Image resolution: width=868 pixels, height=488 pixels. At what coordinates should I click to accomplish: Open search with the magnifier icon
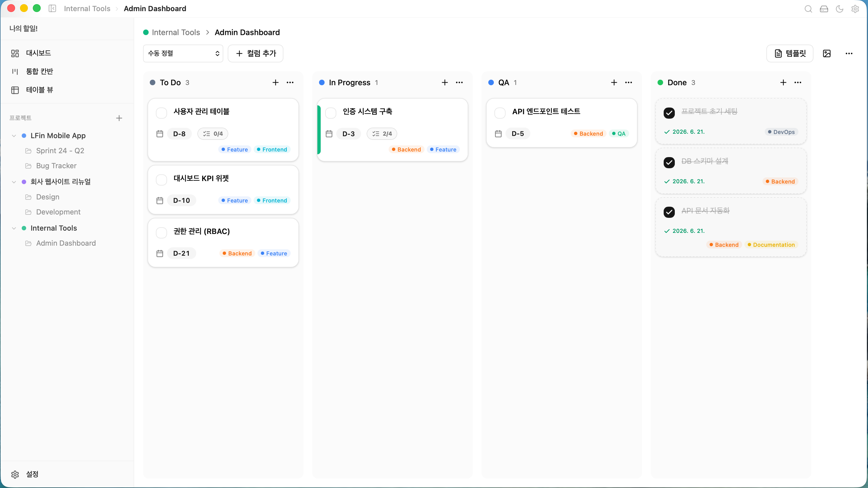click(808, 9)
